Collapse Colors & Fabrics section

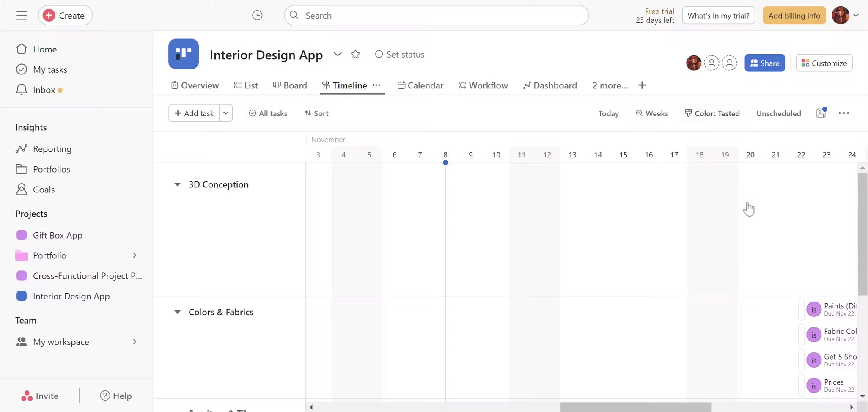pos(177,312)
